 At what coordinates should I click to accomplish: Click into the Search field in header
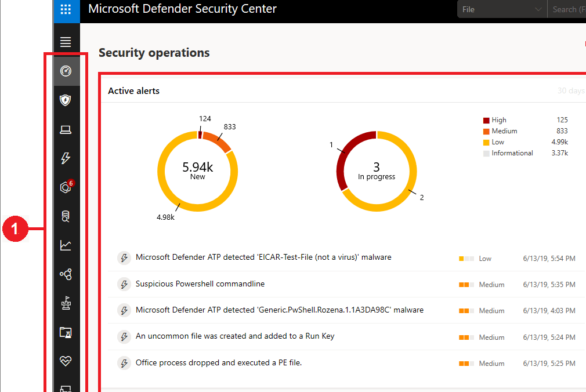567,9
